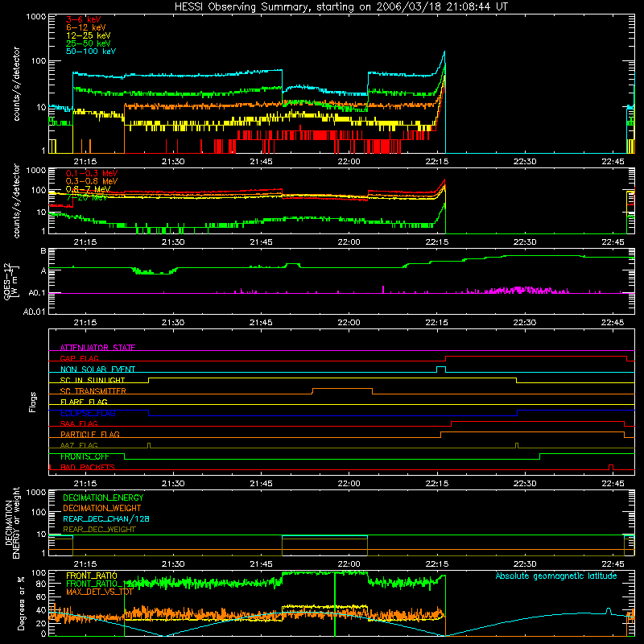Select the blue ECLIPSE_FLAG label
Image resolution: width=644 pixels, height=644 pixels.
[88, 413]
